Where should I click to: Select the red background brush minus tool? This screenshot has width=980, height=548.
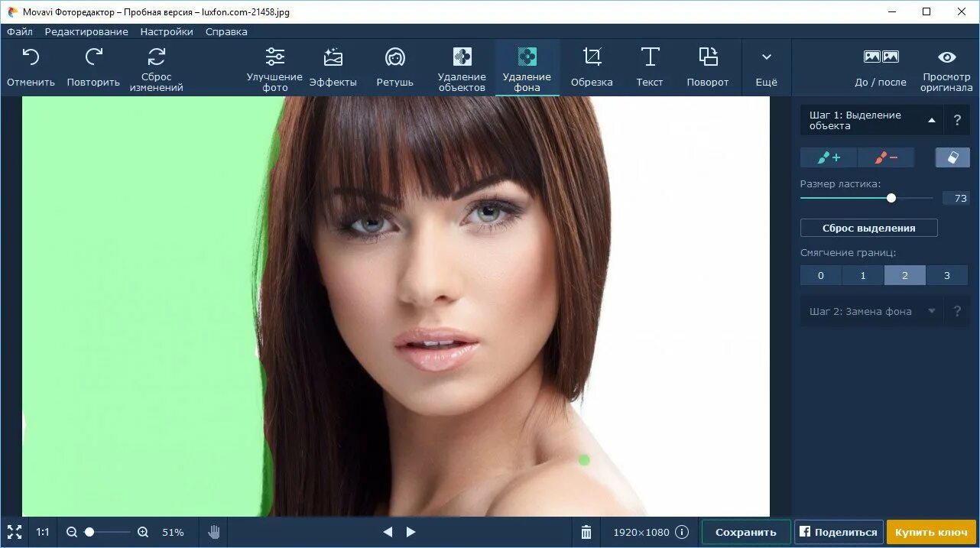[886, 157]
